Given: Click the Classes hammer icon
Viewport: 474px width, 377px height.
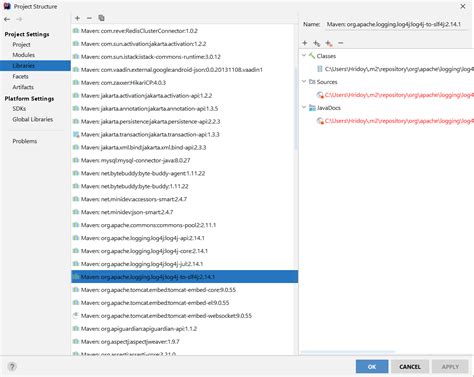Looking at the screenshot, I should [x=312, y=56].
